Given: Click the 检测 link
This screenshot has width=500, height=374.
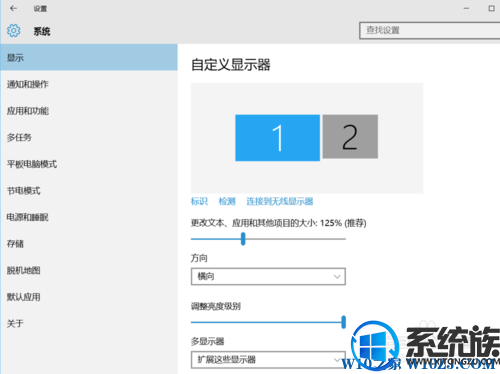Looking at the screenshot, I should click(x=227, y=201).
